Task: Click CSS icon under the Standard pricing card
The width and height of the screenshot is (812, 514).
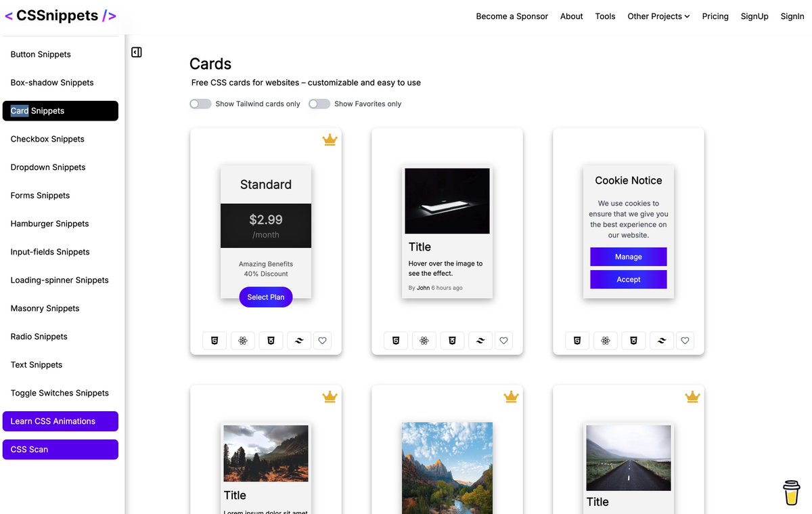Action: click(271, 341)
